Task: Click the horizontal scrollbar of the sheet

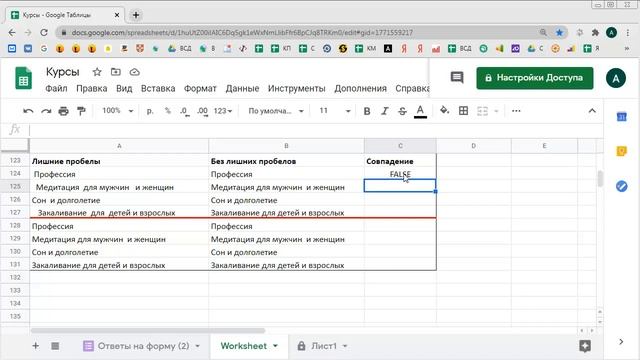Action: (148, 331)
